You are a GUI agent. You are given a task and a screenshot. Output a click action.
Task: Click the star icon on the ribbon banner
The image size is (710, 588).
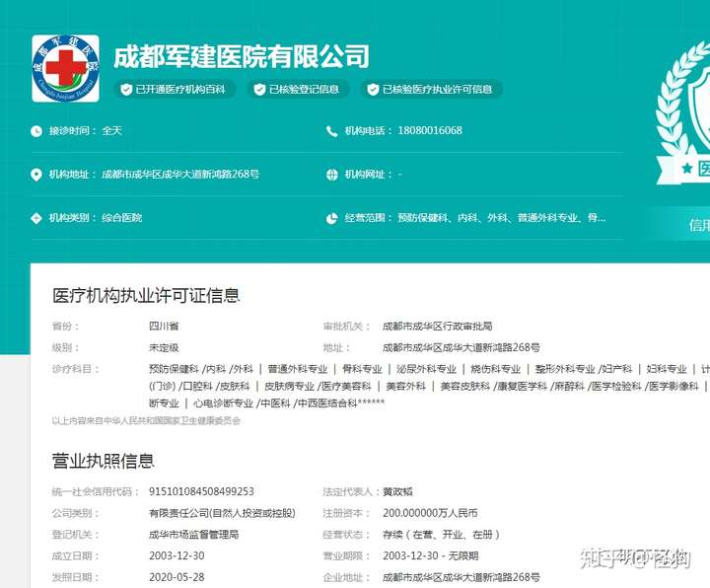click(x=687, y=168)
